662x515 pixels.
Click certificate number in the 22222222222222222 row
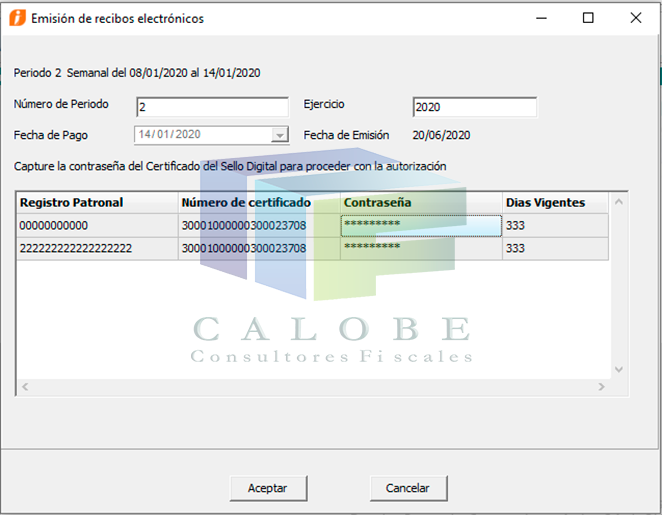click(259, 248)
